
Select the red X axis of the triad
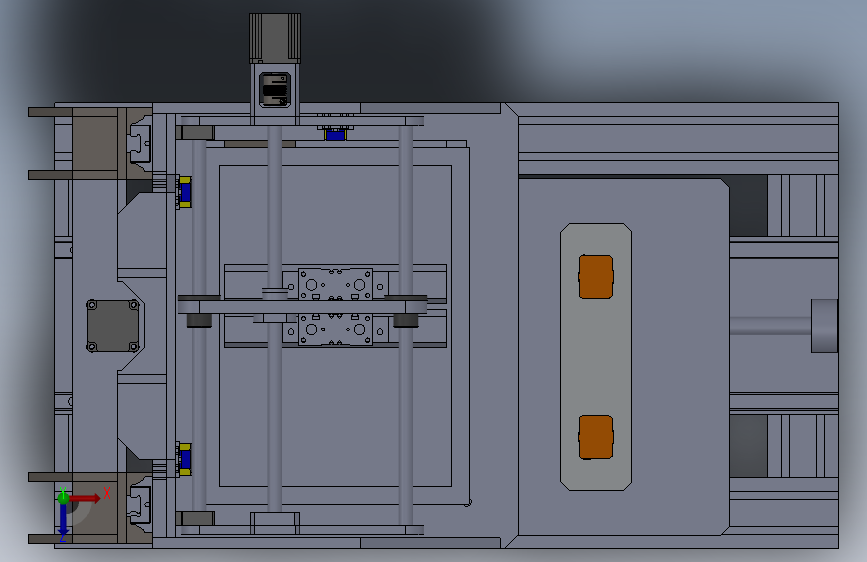pos(84,498)
